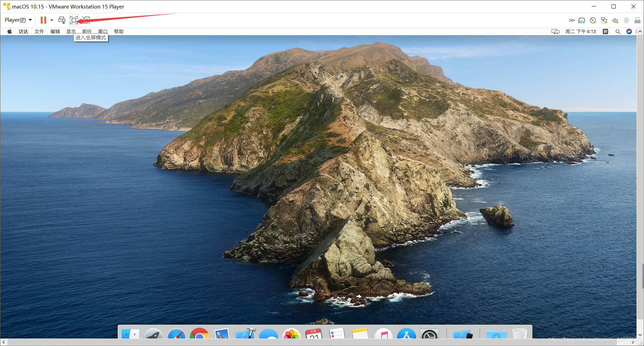
Task: Toggle the CD/DVD drive device icon
Action: pos(593,20)
